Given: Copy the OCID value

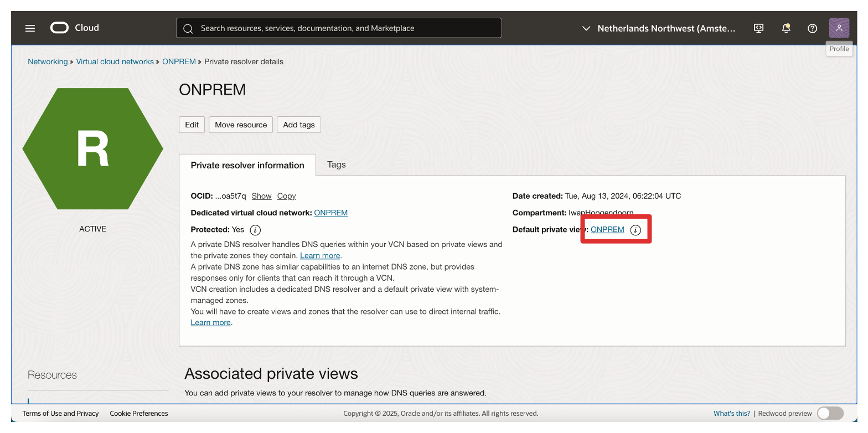Looking at the screenshot, I should [286, 196].
